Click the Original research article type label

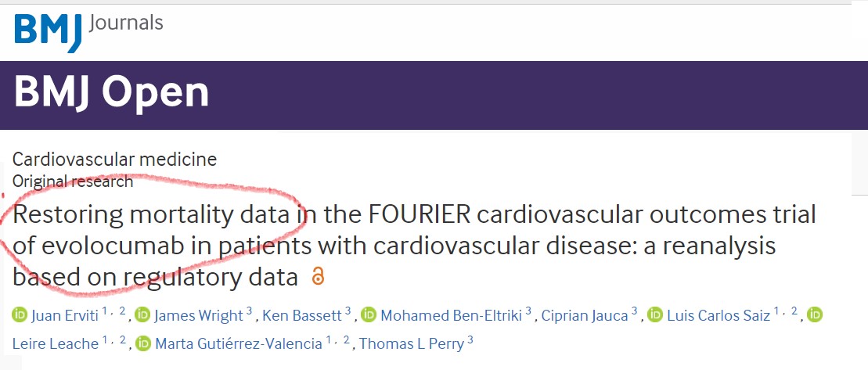point(73,181)
